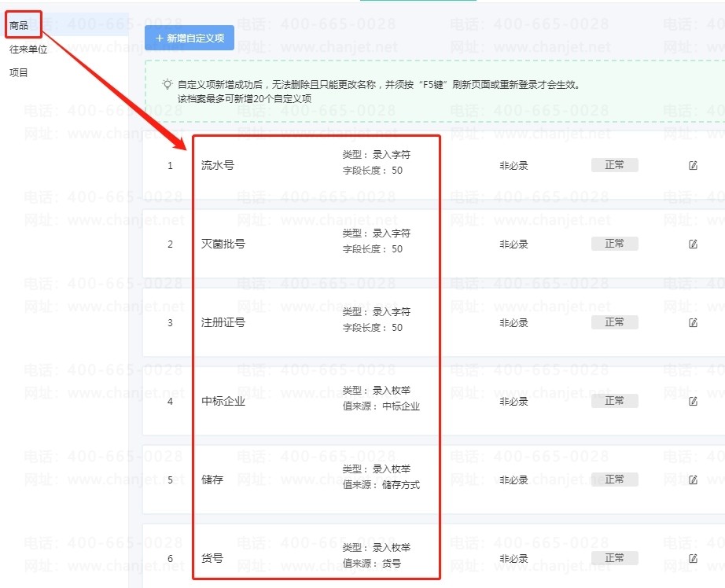725x588 pixels.
Task: Toggle 正常 status for 中标企业
Action: click(614, 401)
